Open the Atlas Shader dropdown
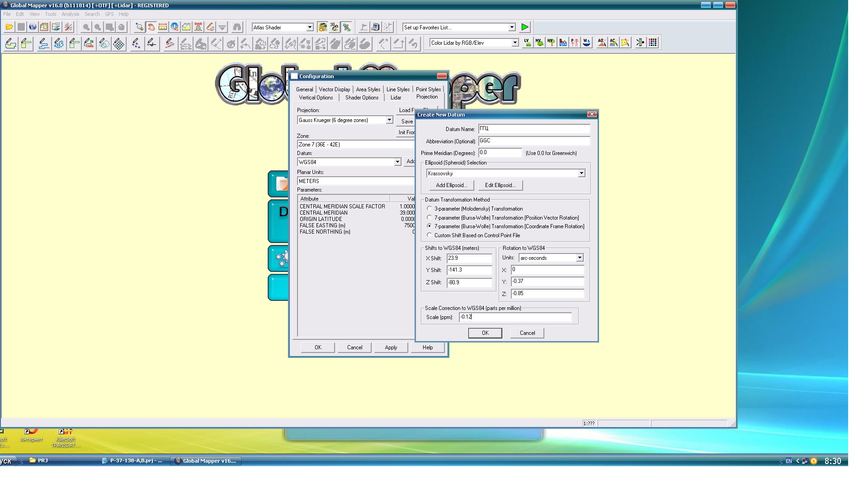This screenshot has height=488, width=868. pos(310,28)
